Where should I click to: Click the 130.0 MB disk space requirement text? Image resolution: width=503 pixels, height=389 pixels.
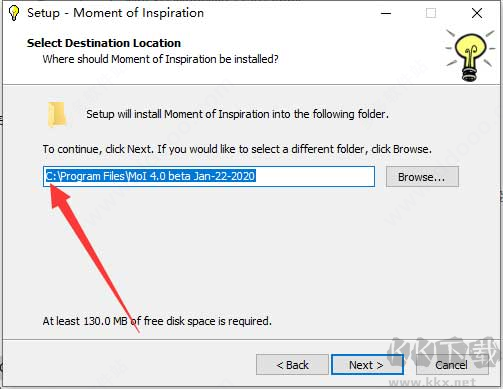[157, 321]
